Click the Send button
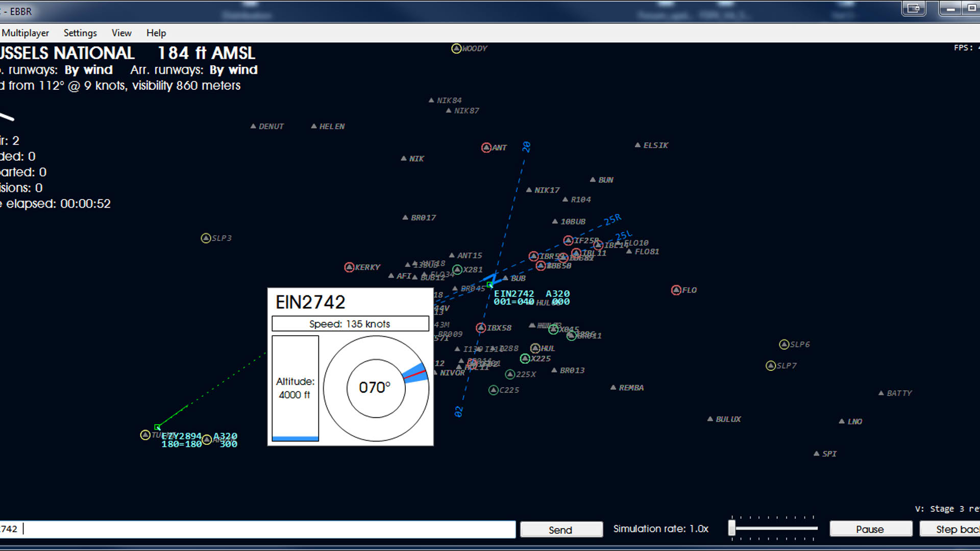 point(561,530)
